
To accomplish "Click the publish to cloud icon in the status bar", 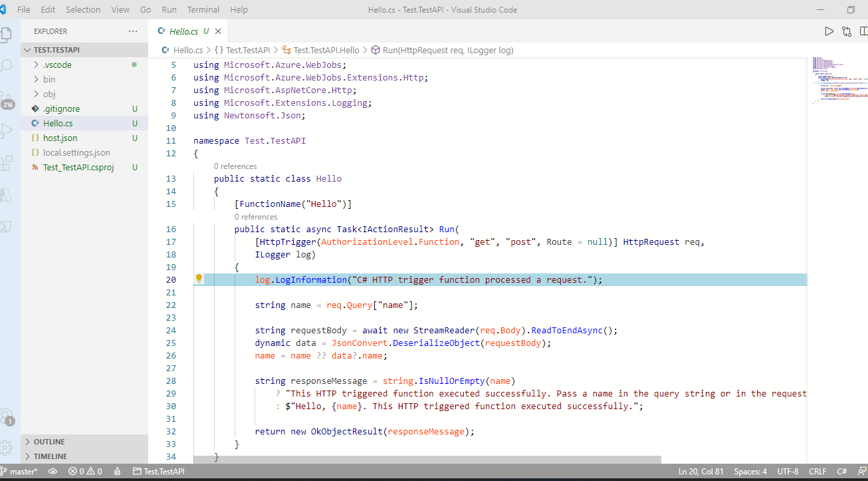I will [x=53, y=471].
